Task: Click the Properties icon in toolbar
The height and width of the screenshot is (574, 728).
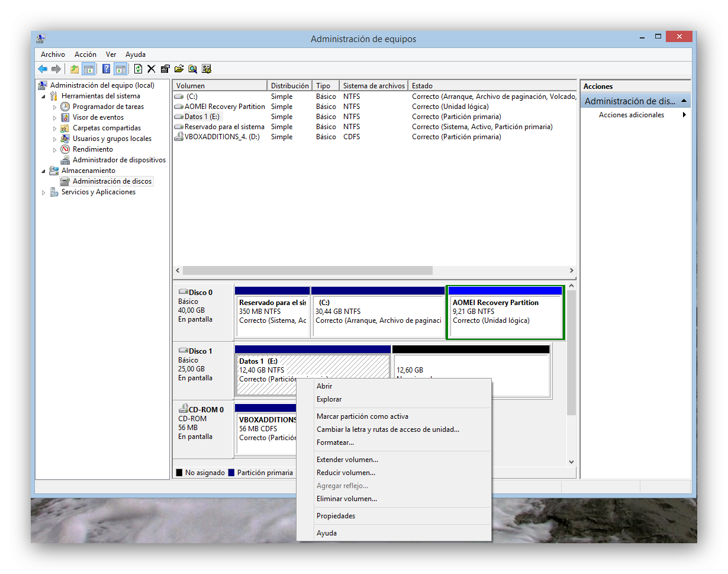Action: point(165,69)
